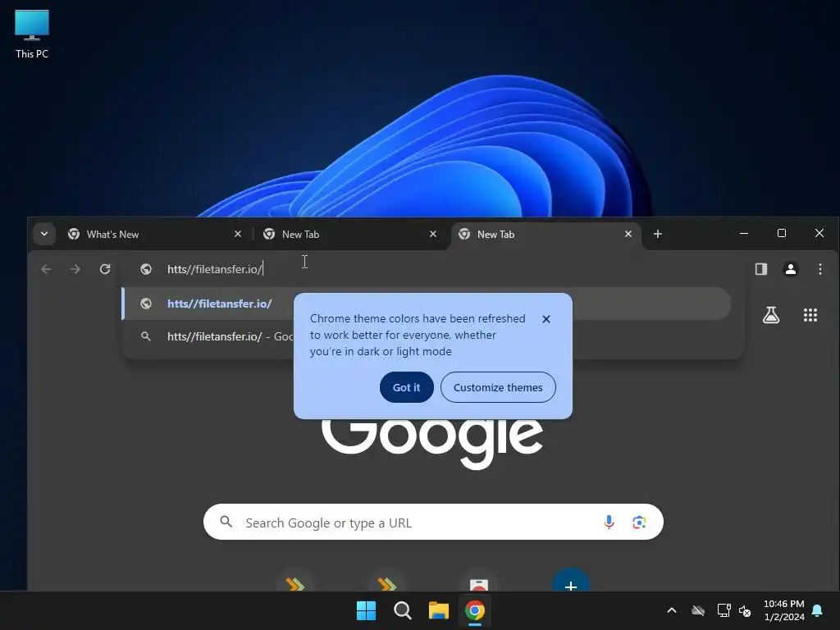Show hidden system tray icons

coord(672,610)
